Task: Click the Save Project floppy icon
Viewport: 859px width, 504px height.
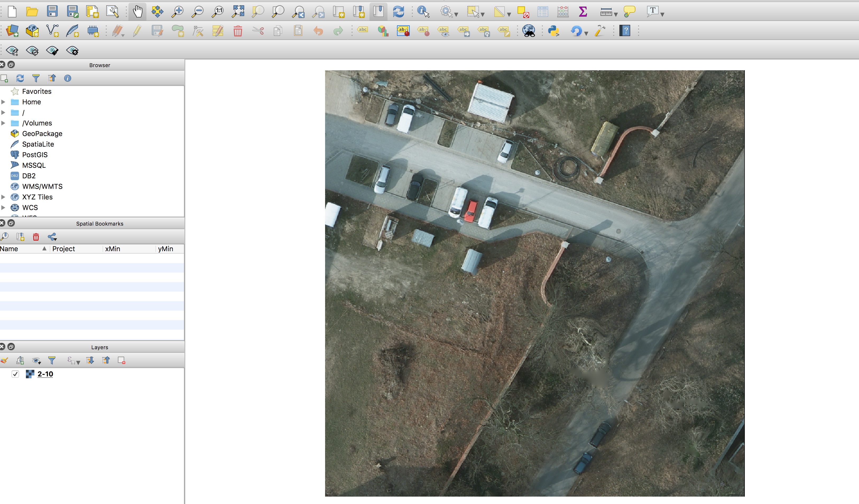Action: click(x=52, y=12)
